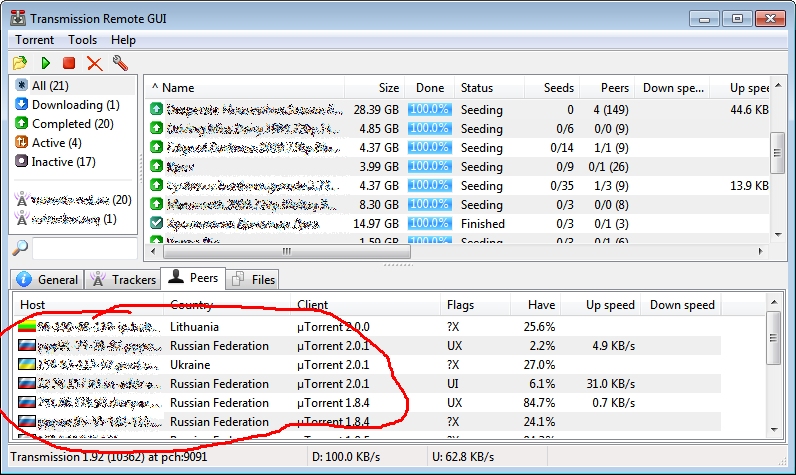796x475 pixels.
Task: Switch to the Trackers tab
Action: click(x=123, y=280)
